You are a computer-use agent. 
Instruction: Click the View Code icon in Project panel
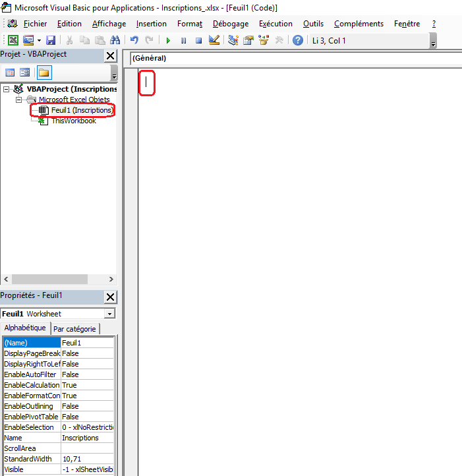click(10, 73)
